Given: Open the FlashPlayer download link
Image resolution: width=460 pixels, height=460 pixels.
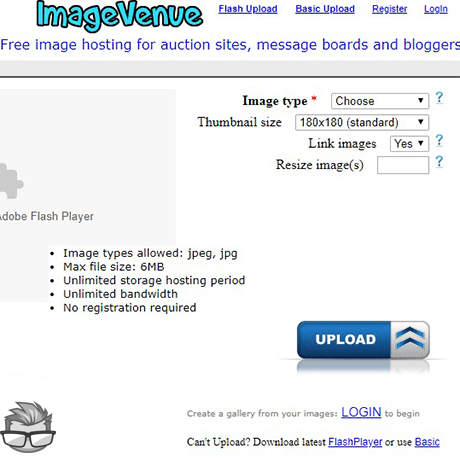Looking at the screenshot, I should click(355, 442).
